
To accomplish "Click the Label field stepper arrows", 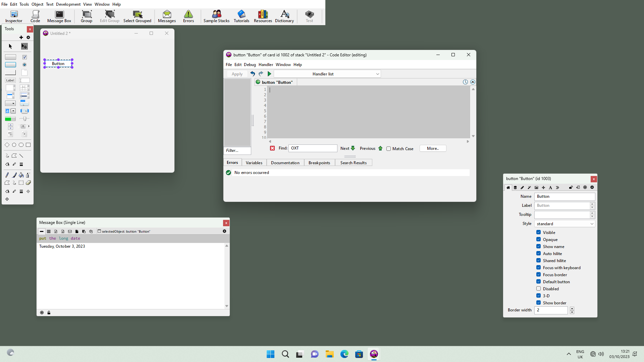I will click(x=592, y=205).
